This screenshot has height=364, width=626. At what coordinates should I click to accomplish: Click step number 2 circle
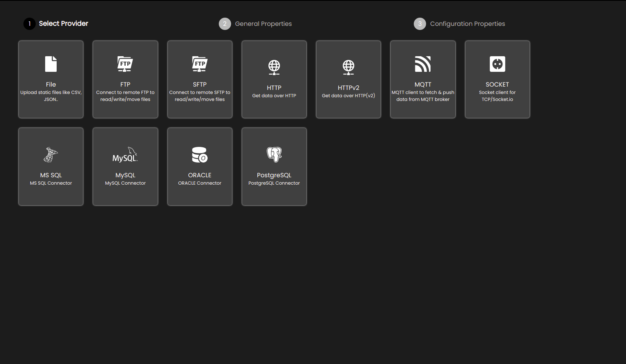(x=225, y=24)
